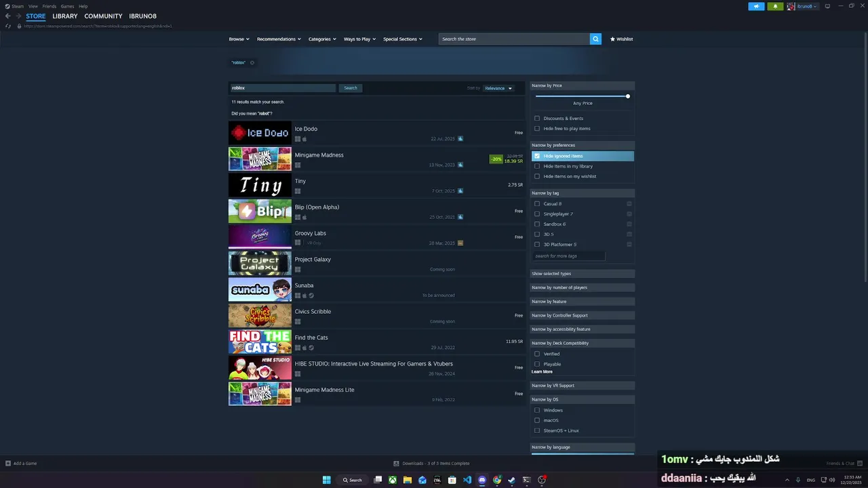This screenshot has width=868, height=488.
Task: Go back with the Steam back arrow
Action: 8,16
